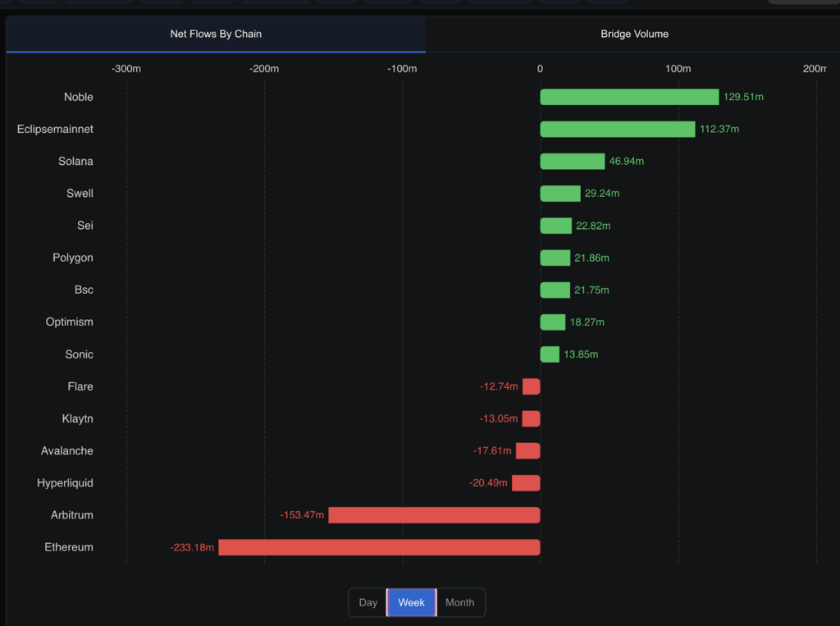This screenshot has height=626, width=840.
Task: Click the -17.61m value label
Action: [492, 450]
